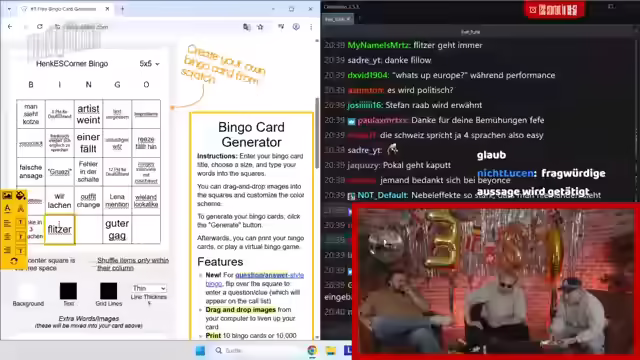The width and height of the screenshot is (640, 360).
Task: Select the 'Gruezi' bingo square
Action: (x=60, y=172)
